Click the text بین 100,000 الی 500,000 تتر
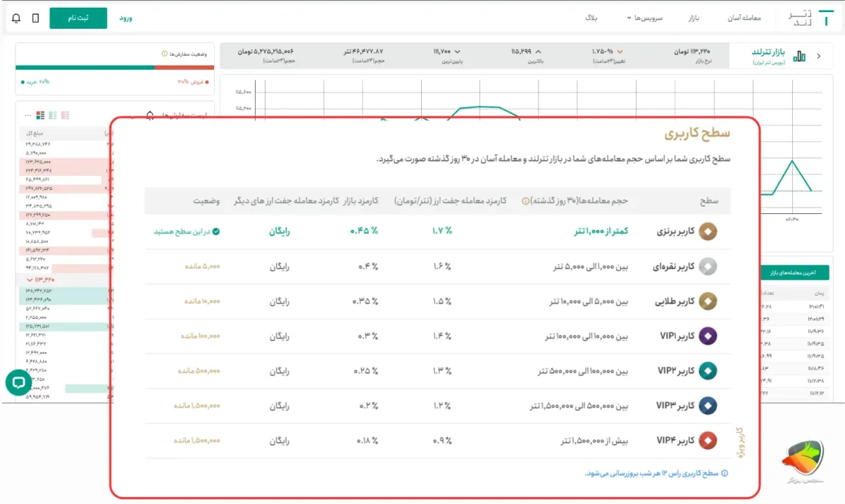 click(583, 370)
